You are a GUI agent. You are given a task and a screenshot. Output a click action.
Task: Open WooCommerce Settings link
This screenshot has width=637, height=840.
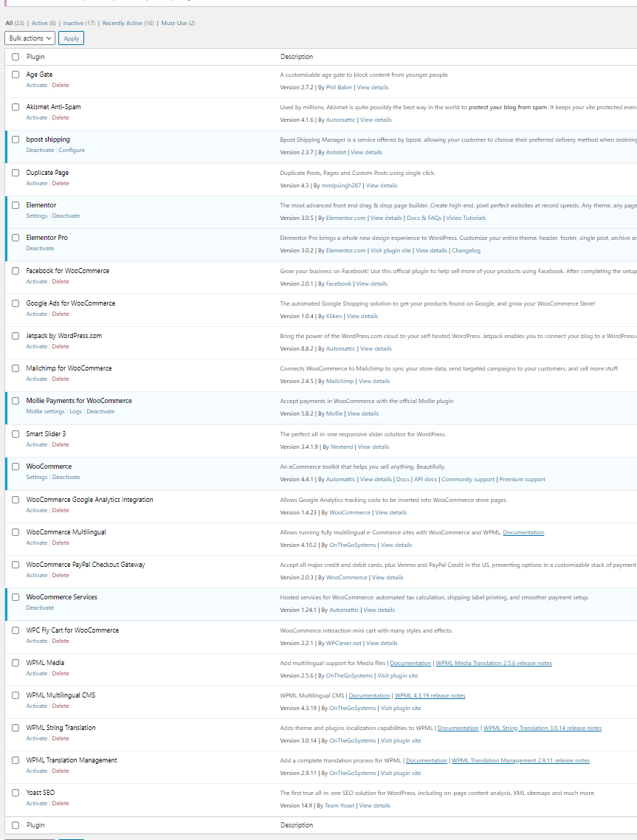coord(37,478)
